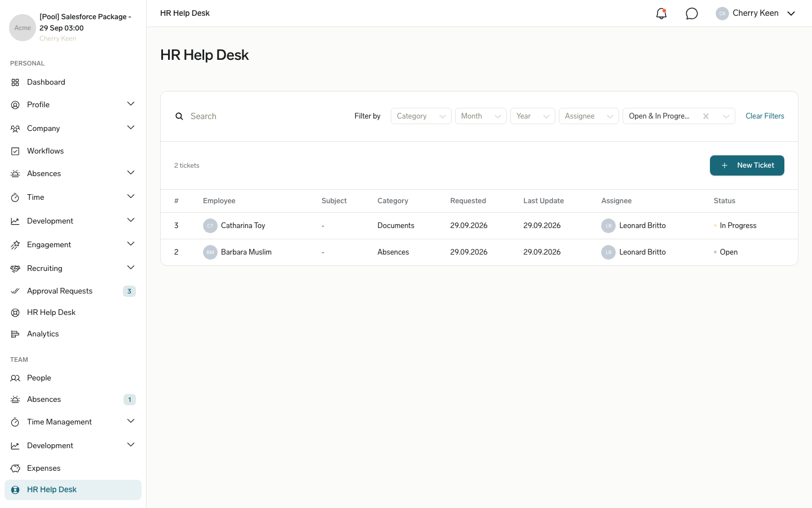Open the Month filter dropdown
Image resolution: width=812 pixels, height=508 pixels.
point(481,116)
